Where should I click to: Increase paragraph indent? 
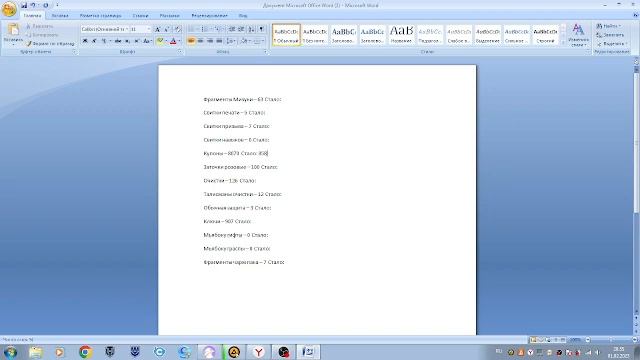coord(241,29)
